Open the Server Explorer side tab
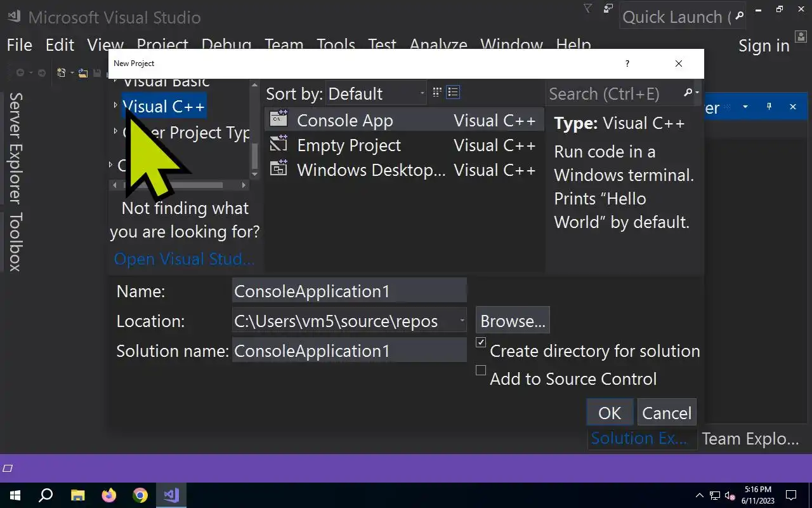The image size is (812, 508). tap(15, 149)
